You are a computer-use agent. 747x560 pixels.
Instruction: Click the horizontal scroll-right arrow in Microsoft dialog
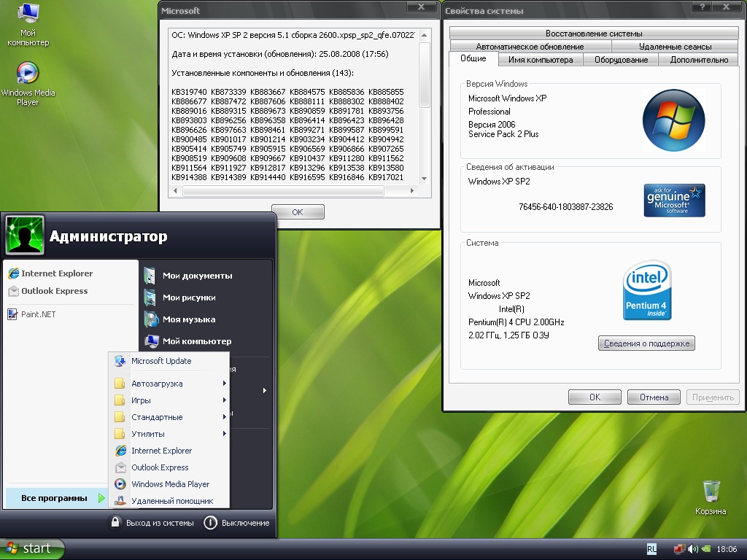412,190
